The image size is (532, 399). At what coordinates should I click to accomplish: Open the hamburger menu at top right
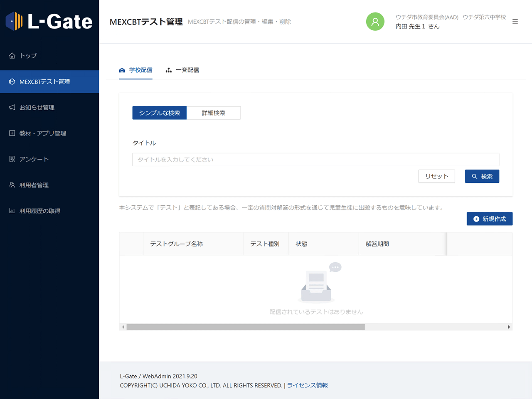515,22
